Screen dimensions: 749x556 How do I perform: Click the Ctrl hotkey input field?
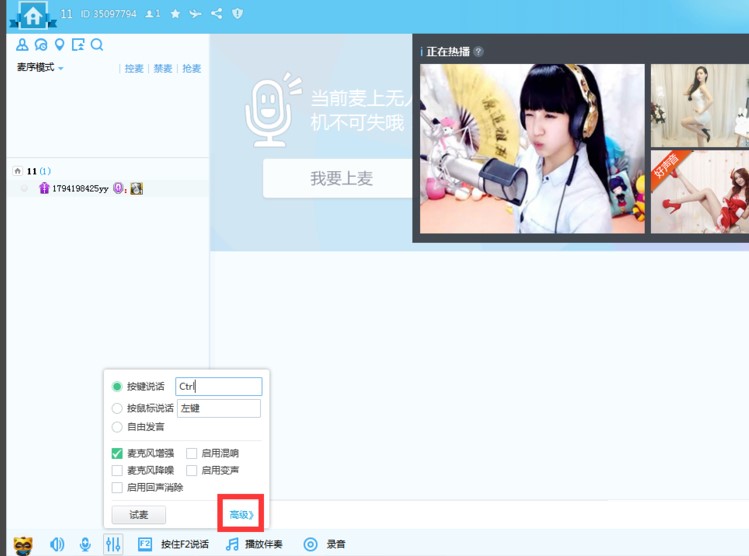click(218, 386)
